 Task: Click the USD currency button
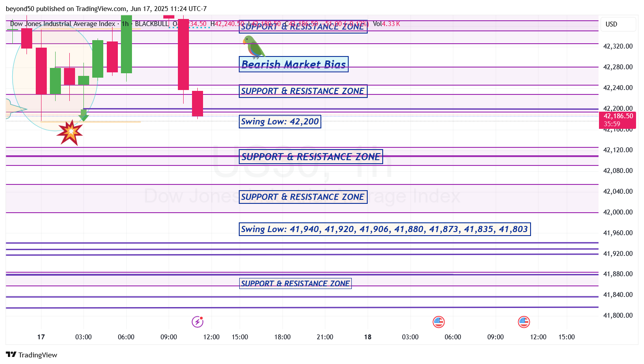click(618, 24)
